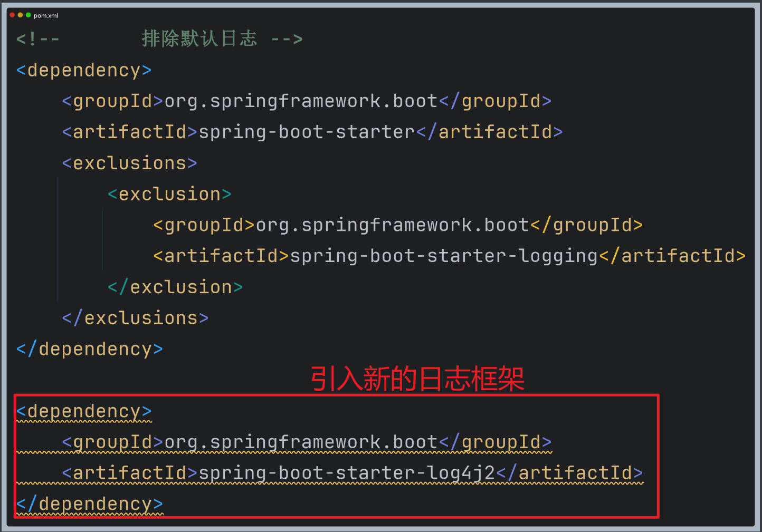
Task: Click the spring-boot-starter artifactId text
Action: (306, 131)
